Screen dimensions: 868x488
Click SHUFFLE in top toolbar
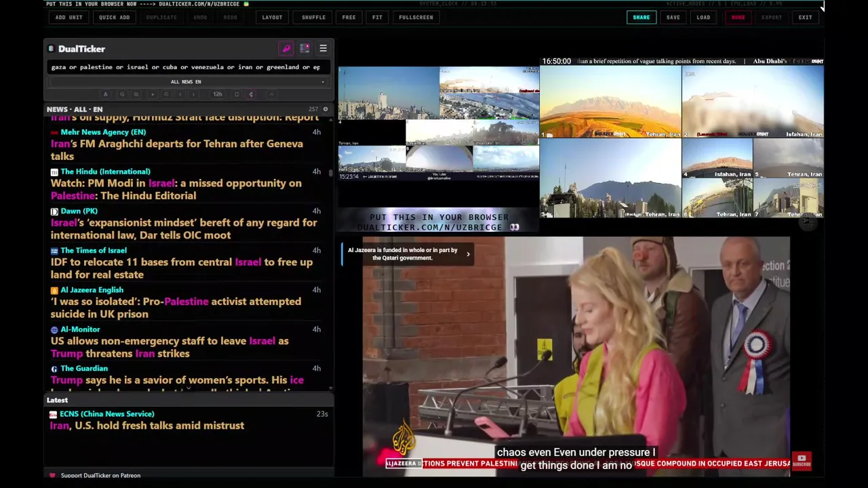(x=313, y=18)
